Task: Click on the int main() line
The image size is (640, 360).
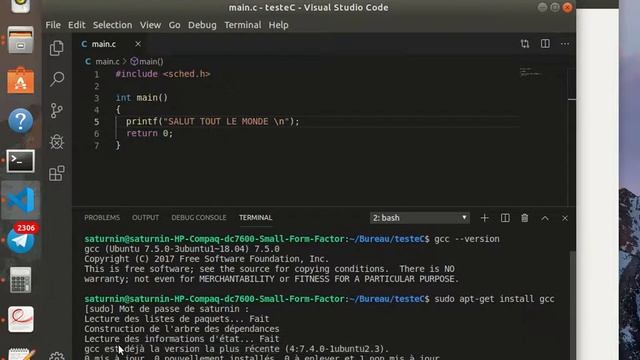Action: [x=142, y=98]
